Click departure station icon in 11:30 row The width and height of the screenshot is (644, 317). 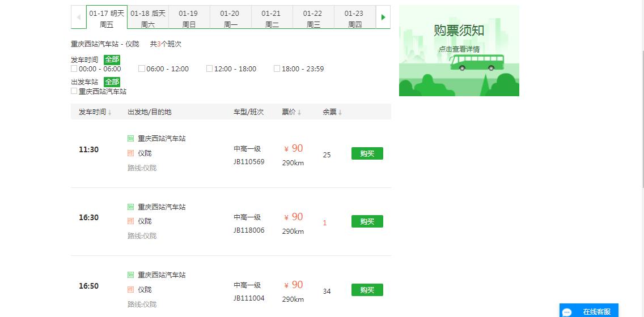[x=131, y=139]
